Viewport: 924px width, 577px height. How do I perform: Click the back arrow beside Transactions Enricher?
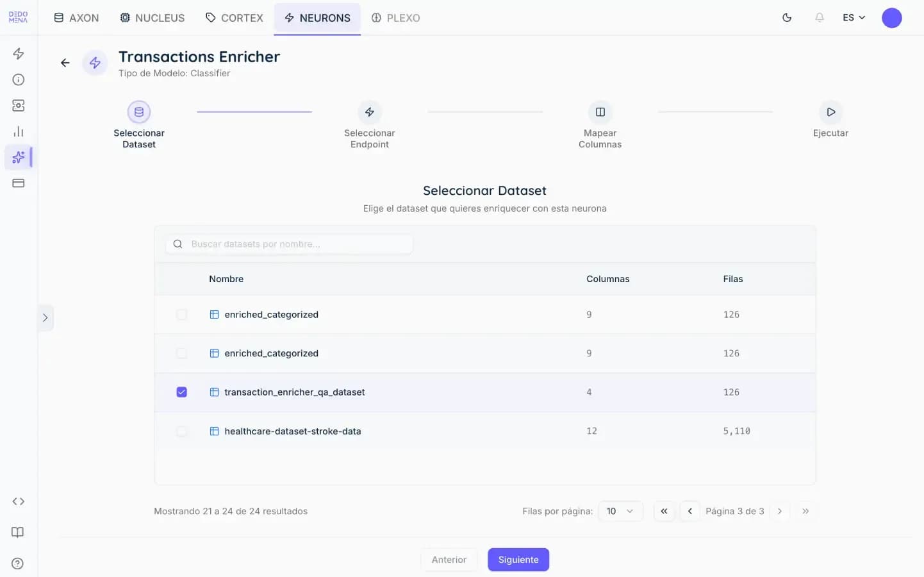(x=65, y=63)
